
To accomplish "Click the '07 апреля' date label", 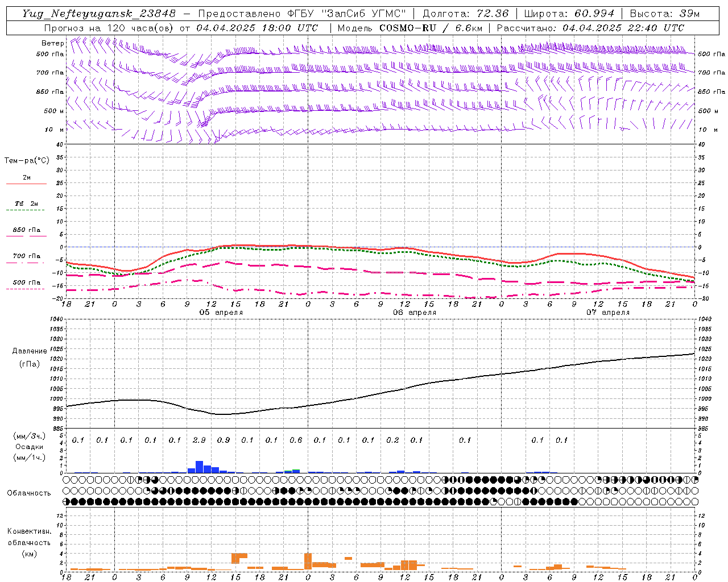I will coord(608,313).
